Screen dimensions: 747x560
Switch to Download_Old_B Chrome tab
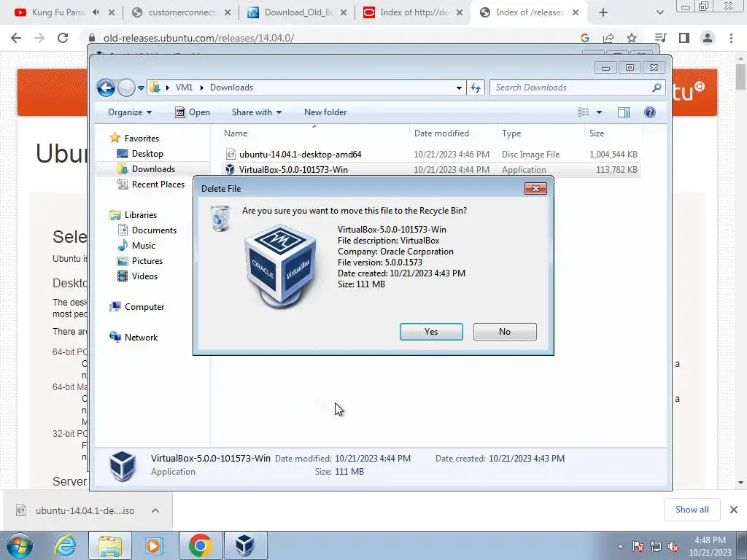pyautogui.click(x=298, y=12)
